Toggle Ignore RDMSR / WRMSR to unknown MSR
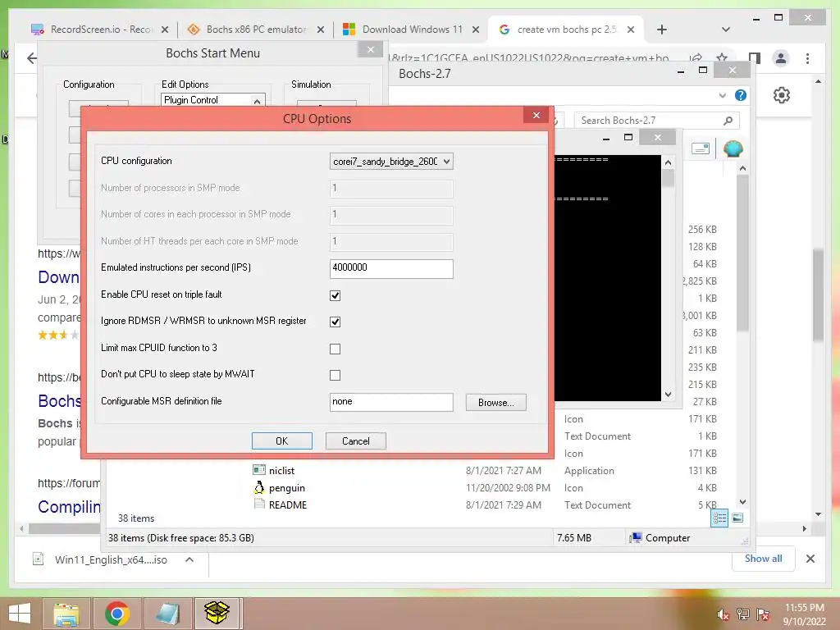This screenshot has height=630, width=840. click(x=335, y=322)
